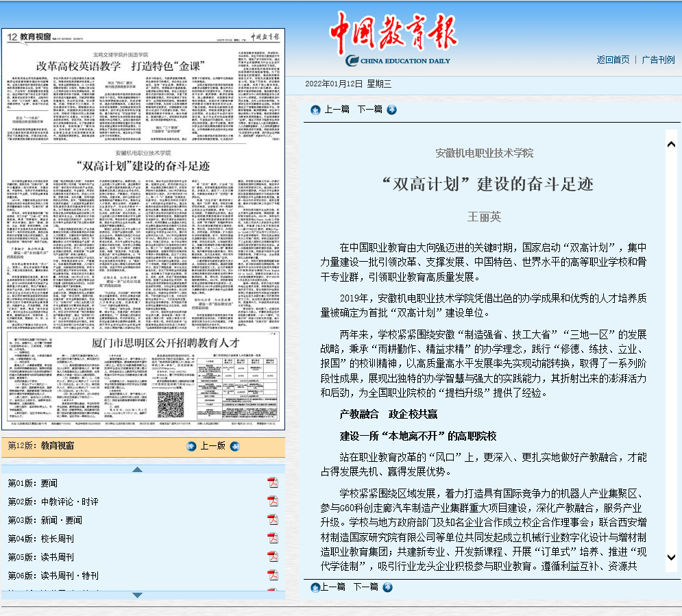This screenshot has width=682, height=616.
Task: Click left arrow icon beside 上一版
Action: tap(191, 446)
